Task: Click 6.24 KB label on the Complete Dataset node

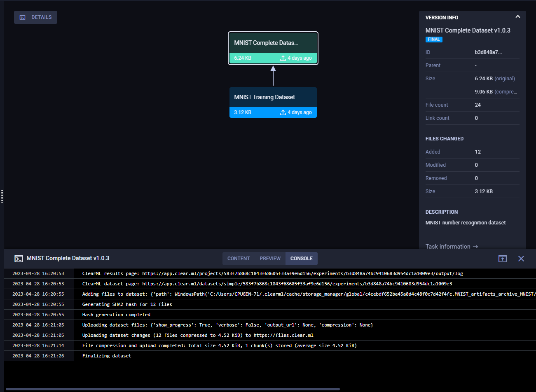Action: click(x=243, y=58)
